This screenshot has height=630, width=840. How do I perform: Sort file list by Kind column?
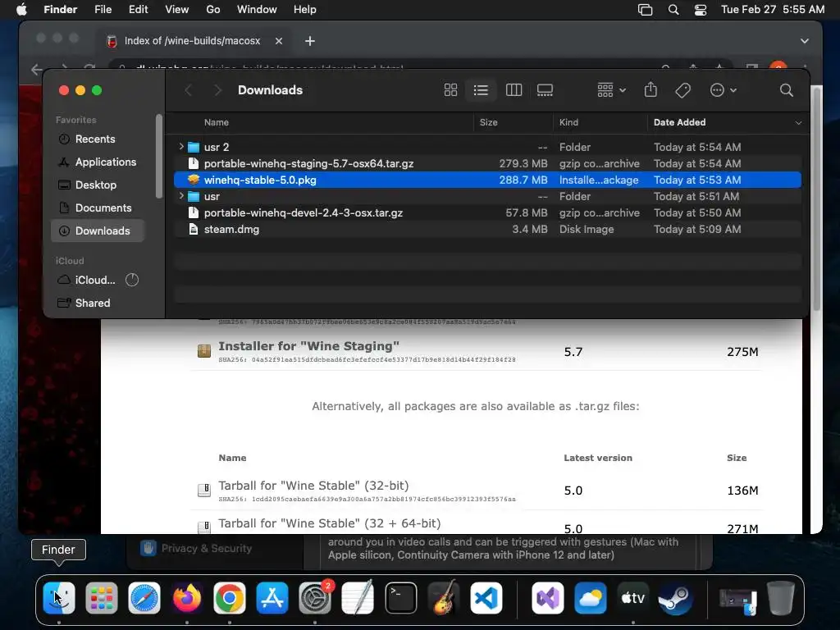tap(568, 122)
